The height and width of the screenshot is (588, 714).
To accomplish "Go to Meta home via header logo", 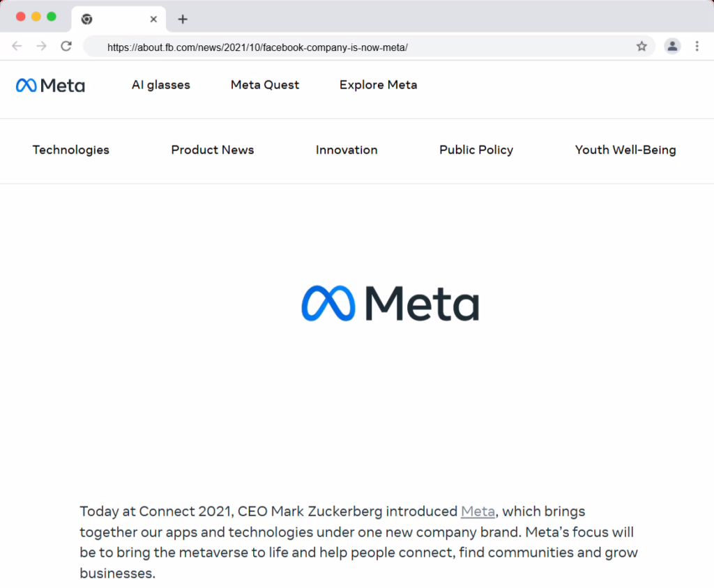I will 50,85.
